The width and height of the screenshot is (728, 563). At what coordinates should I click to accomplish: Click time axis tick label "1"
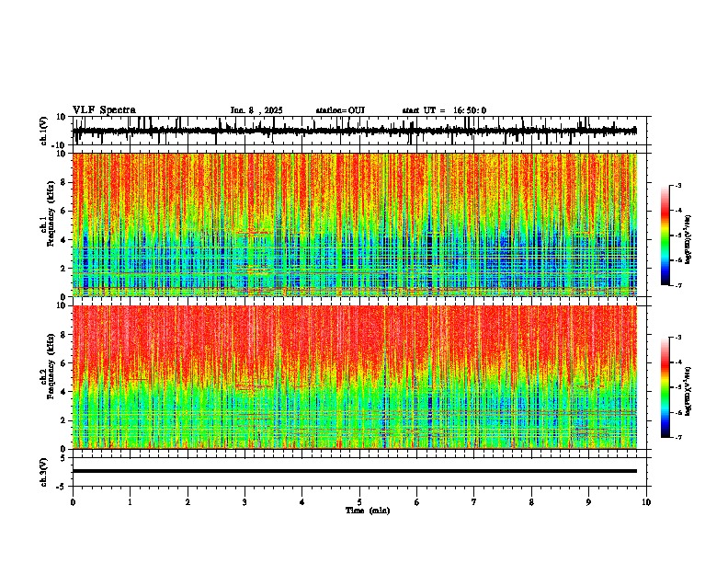tap(130, 502)
